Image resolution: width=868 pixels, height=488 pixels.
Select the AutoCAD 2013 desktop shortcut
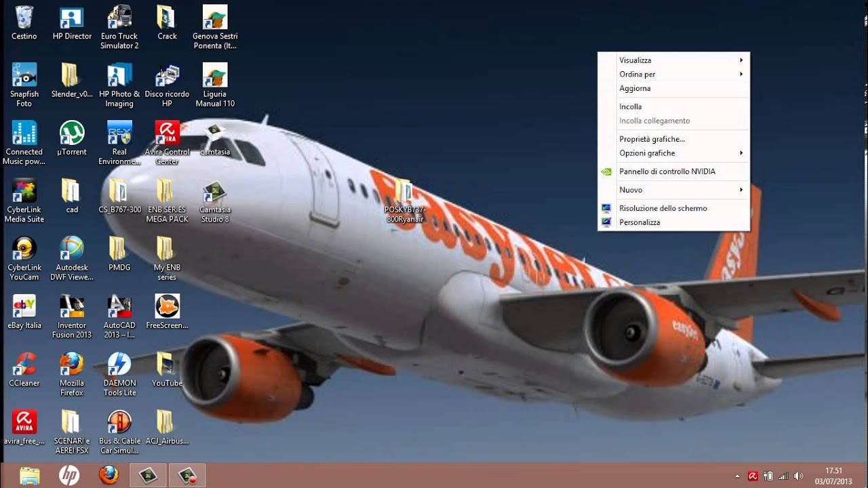[119, 317]
